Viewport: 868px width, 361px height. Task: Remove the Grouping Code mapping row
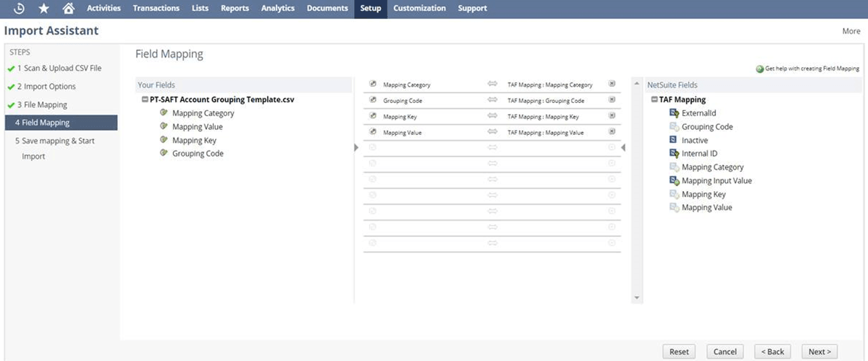click(612, 100)
